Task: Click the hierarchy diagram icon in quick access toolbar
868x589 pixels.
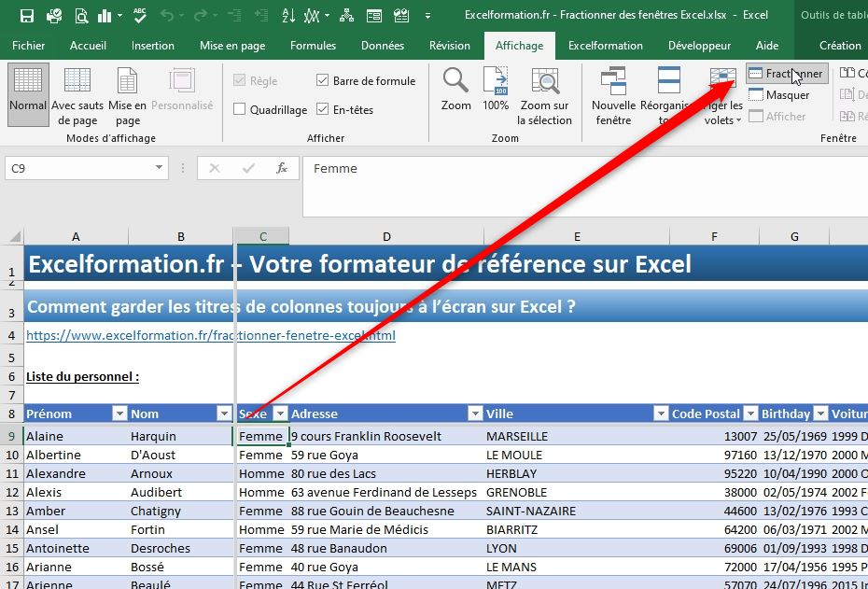Action: [346, 16]
